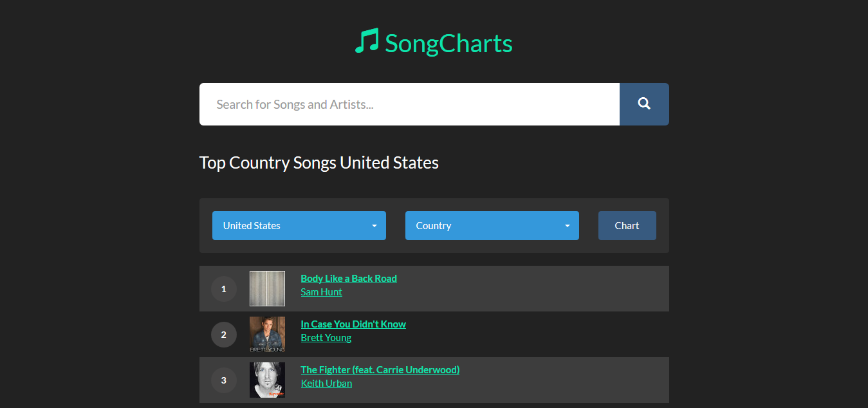Viewport: 868px width, 408px height.
Task: Click the Keith Urban album cover thumbnail
Action: 267,380
